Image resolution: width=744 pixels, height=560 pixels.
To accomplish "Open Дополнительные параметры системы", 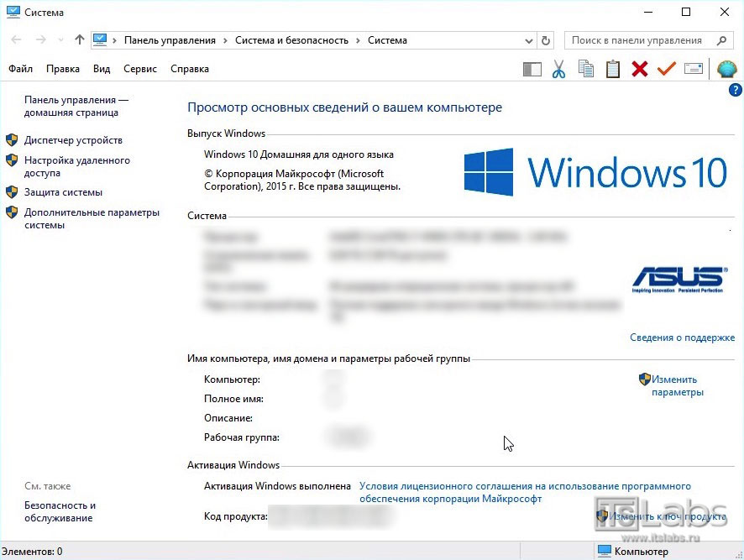I will (x=92, y=219).
